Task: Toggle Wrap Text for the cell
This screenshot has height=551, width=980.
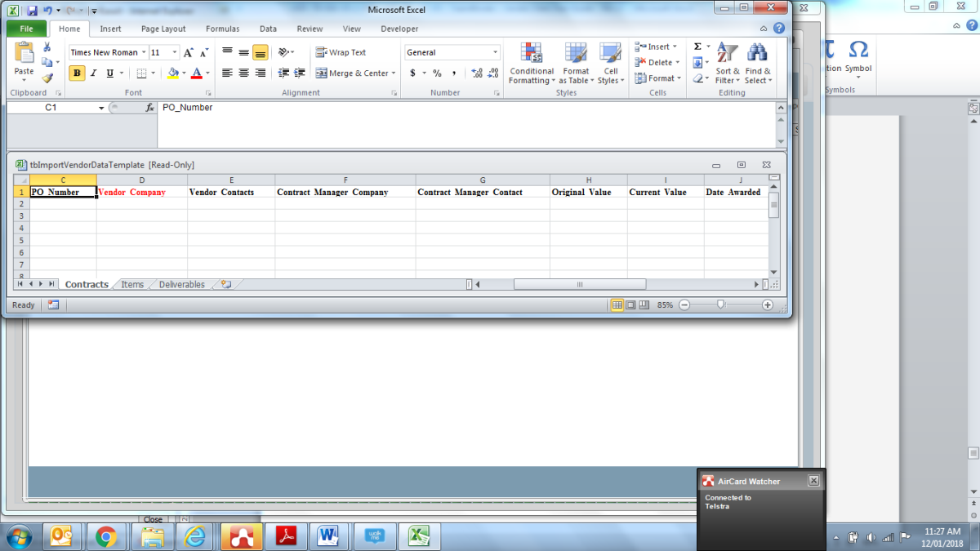Action: click(x=341, y=52)
